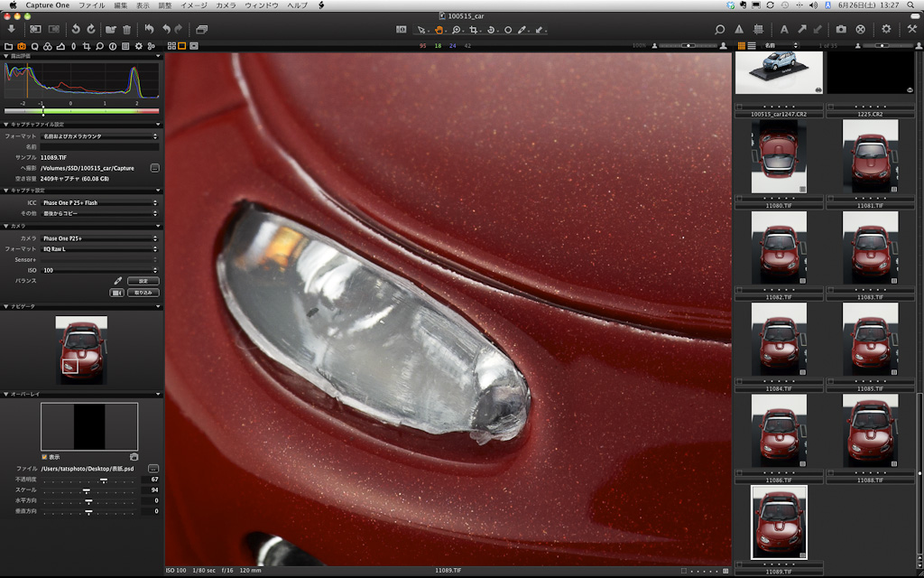Open the イメージ menu
Viewport: 924px width, 578px height.
point(193,5)
